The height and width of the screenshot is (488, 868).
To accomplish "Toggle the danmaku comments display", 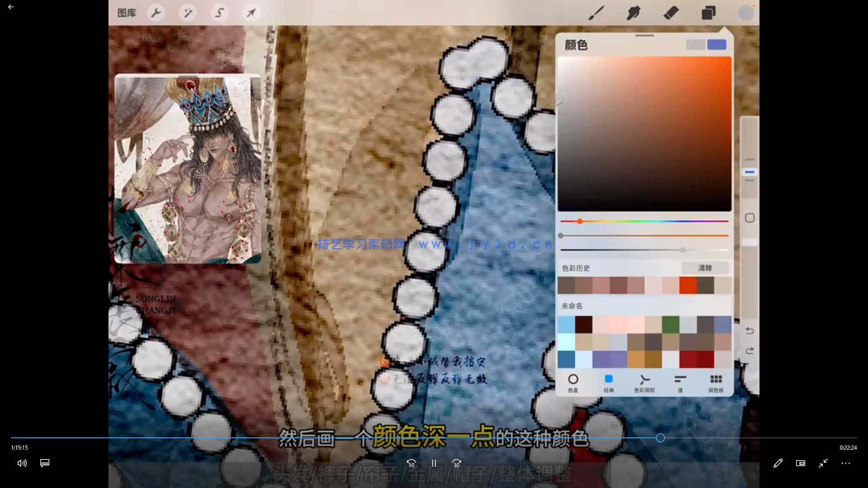I will [44, 463].
